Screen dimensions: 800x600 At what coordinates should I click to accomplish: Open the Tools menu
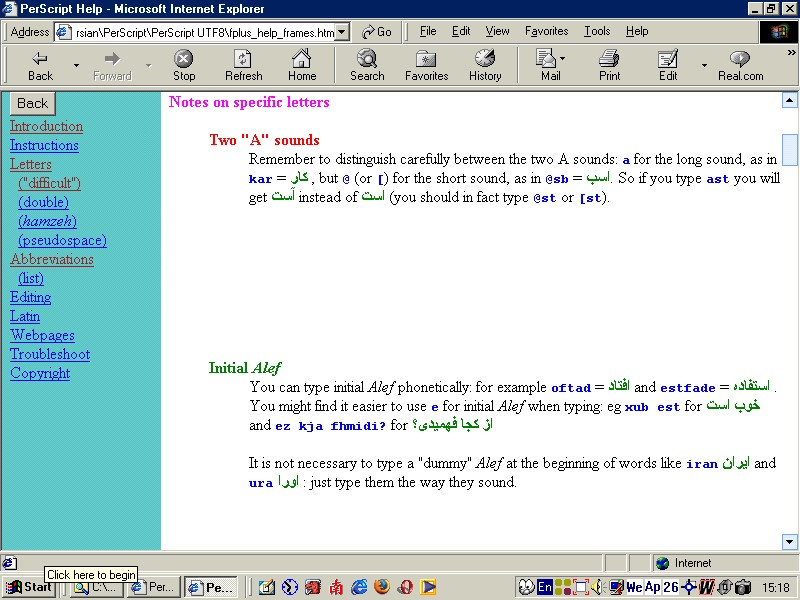597,31
